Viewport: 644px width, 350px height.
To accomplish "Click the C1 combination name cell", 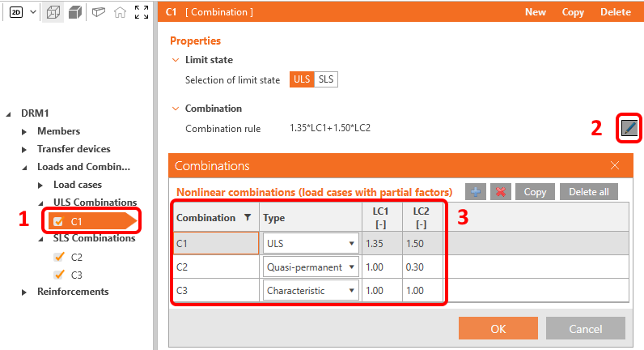I will [216, 243].
